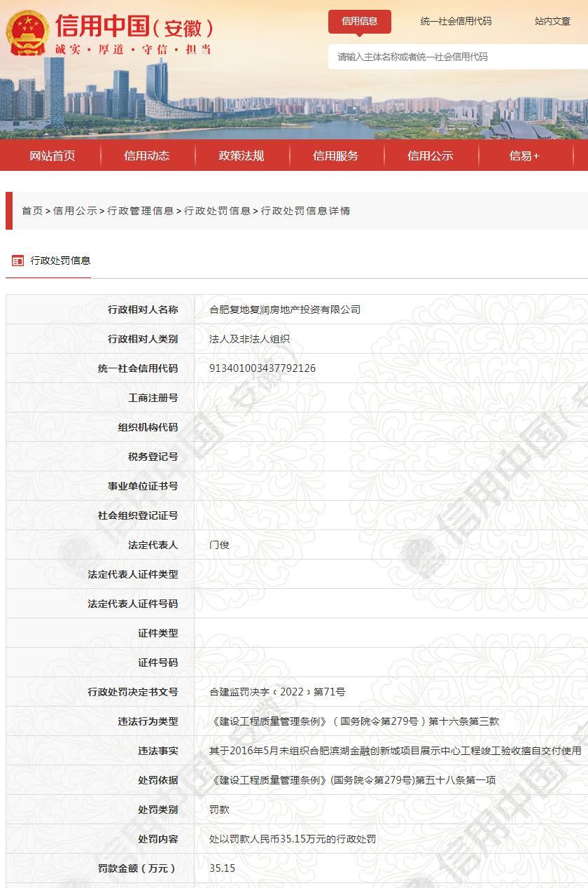This screenshot has width=588, height=888.
Task: Click value 法人及非法人组织
Action: tap(249, 339)
